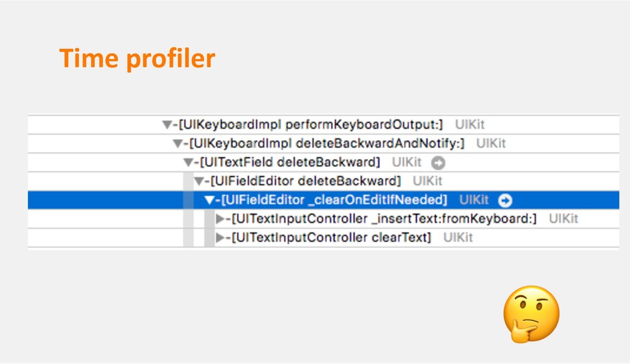Viewport: 630px width, 364px height.
Task: Collapse the _clearOnEditIfNeeded disclosure triangle
Action: pyautogui.click(x=209, y=200)
